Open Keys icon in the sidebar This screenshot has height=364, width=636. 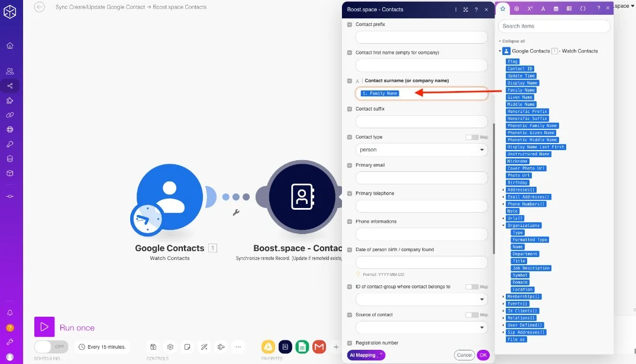[x=10, y=144]
